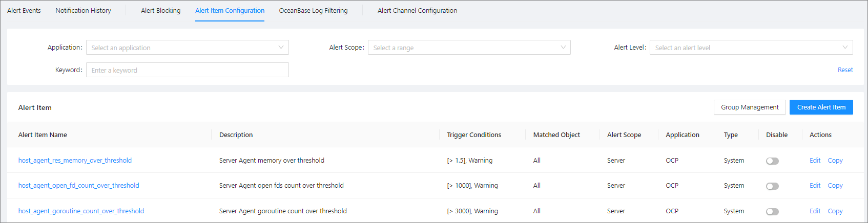This screenshot has width=868, height=223.
Task: Toggle disable for host_agent_res_memory_over_threshold
Action: [772, 161]
